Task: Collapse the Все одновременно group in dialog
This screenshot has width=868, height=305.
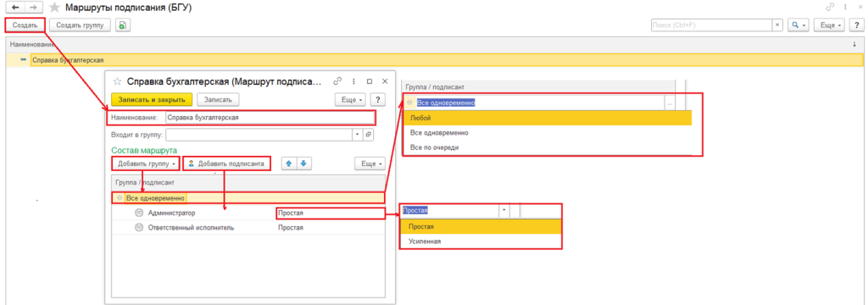Action: click(x=120, y=197)
